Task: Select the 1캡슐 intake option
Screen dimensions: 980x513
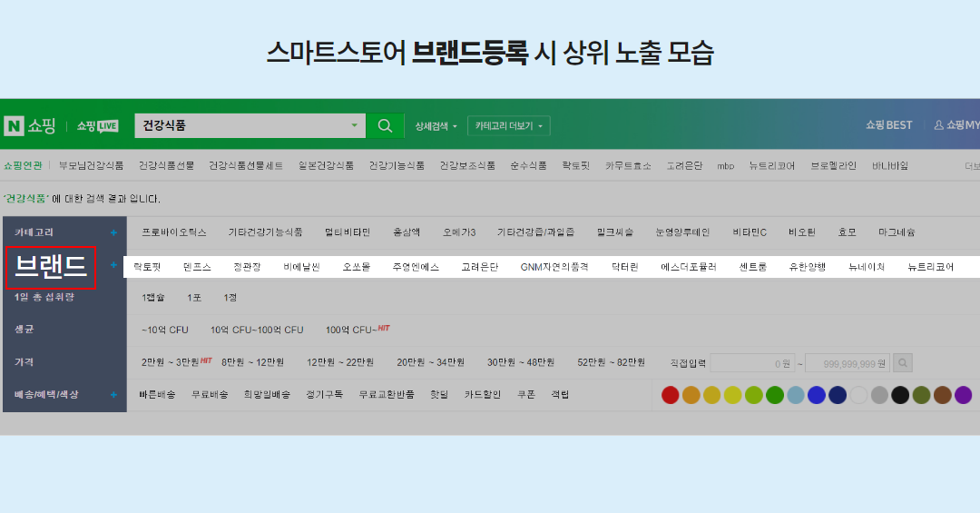Action: point(153,298)
